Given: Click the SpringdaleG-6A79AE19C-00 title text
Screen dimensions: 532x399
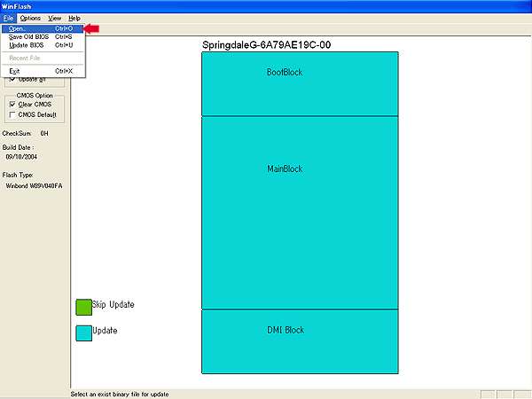Looking at the screenshot, I should (266, 45).
